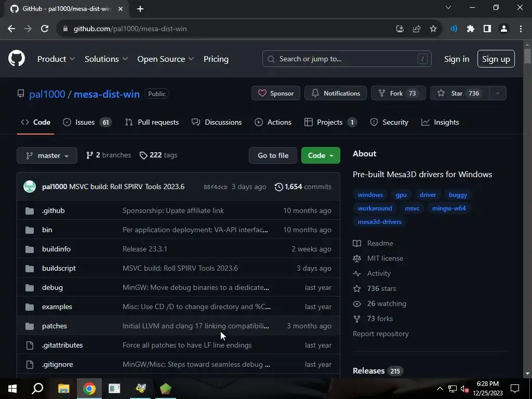
Task: Switch to the Pull requests tab
Action: tap(152, 122)
